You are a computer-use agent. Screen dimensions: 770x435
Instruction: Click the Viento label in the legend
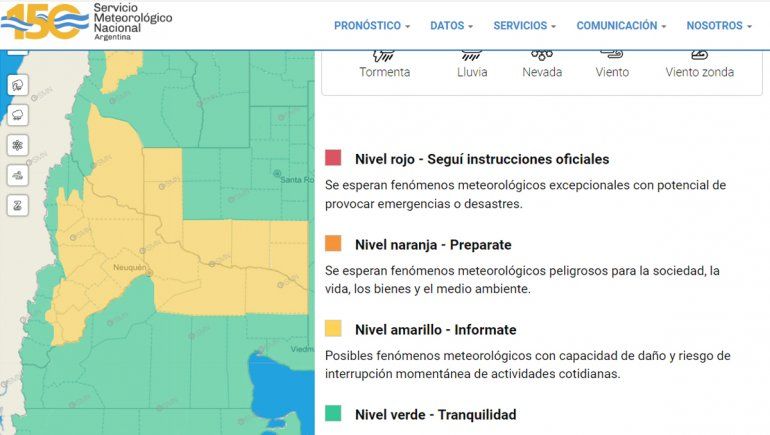click(612, 72)
